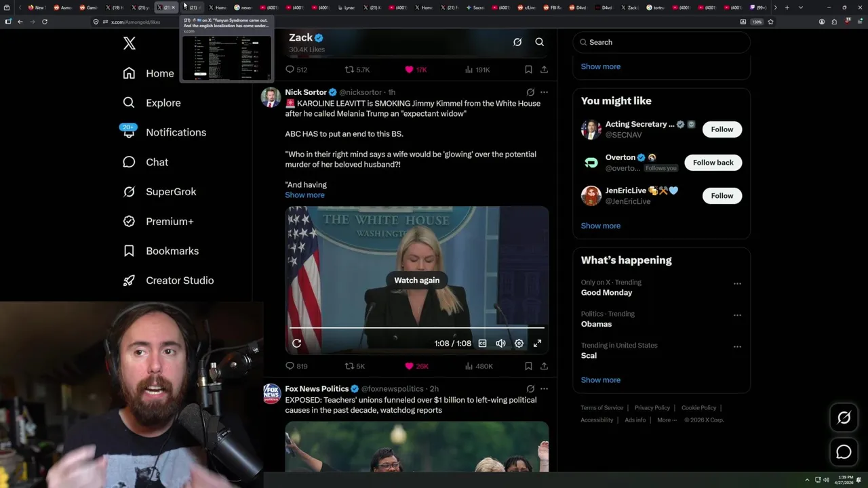Open Good Monday trending topic
The height and width of the screenshot is (488, 868).
pos(606,293)
